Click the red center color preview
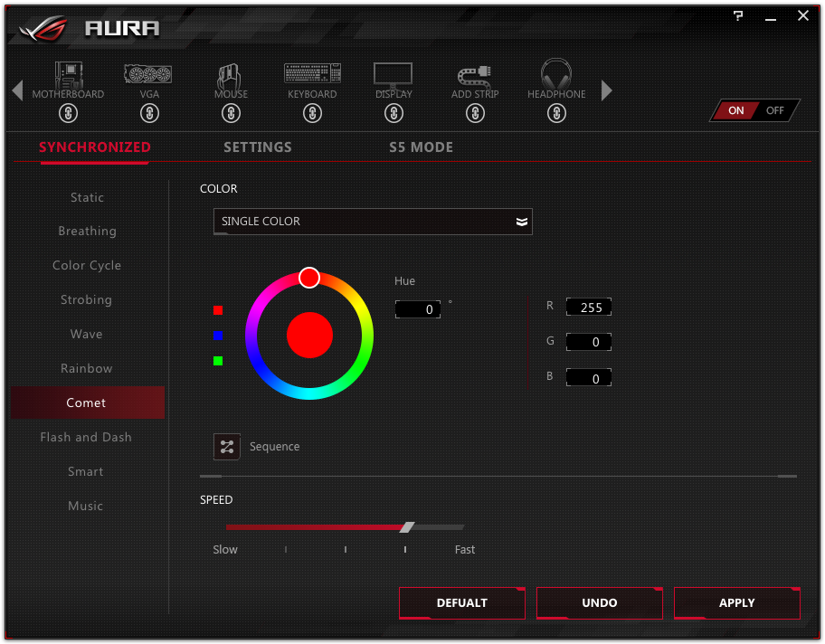The height and width of the screenshot is (644, 825). [309, 336]
